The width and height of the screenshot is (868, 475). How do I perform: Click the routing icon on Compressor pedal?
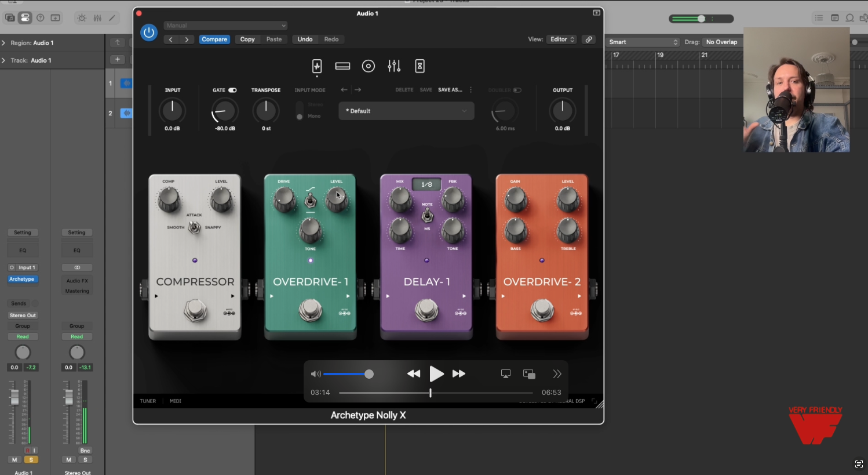(x=229, y=313)
